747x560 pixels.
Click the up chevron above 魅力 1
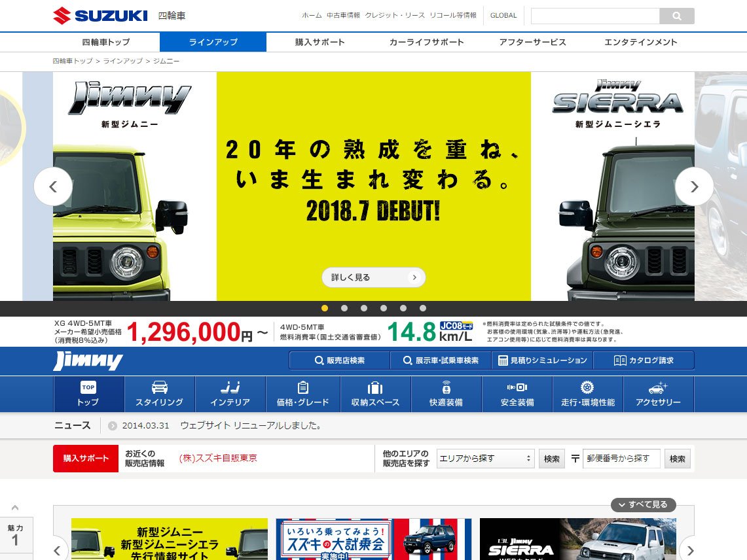15,508
